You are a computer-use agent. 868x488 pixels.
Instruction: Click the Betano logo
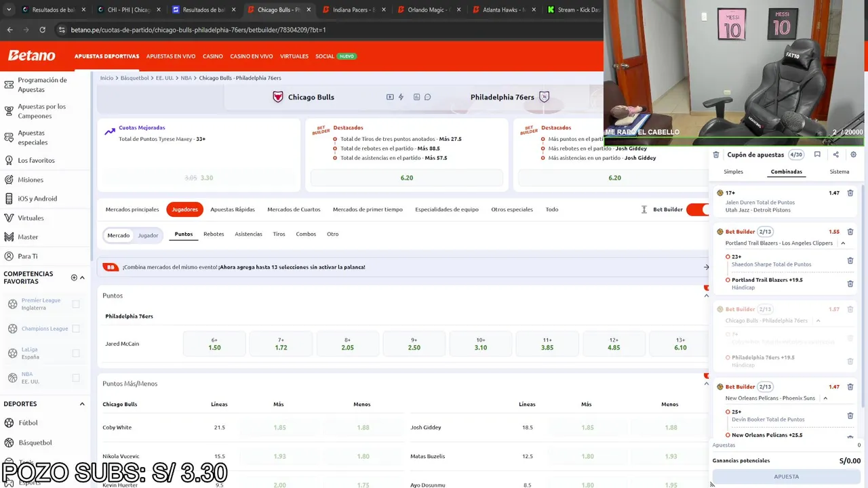pyautogui.click(x=32, y=56)
